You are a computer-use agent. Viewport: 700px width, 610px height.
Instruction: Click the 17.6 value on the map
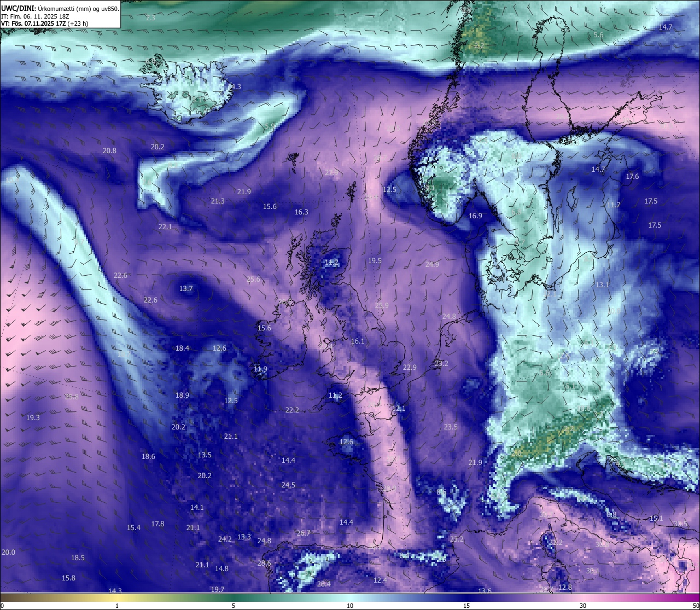pyautogui.click(x=632, y=177)
